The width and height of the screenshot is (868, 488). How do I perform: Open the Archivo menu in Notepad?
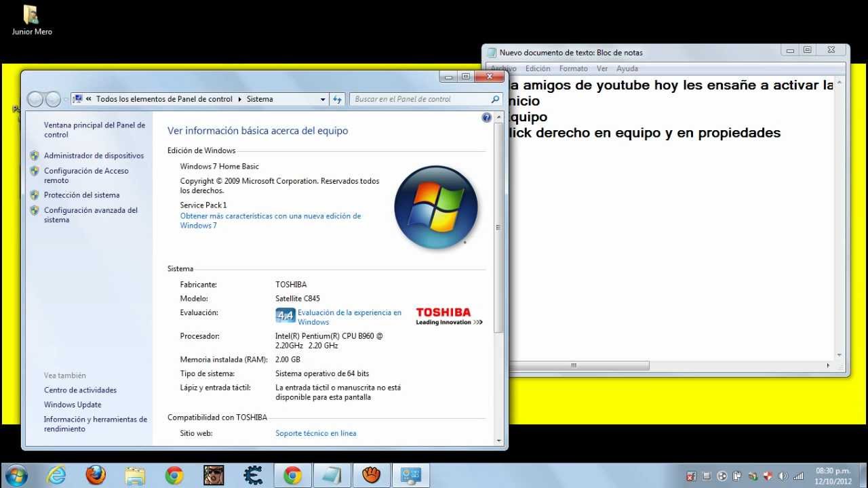(503, 68)
